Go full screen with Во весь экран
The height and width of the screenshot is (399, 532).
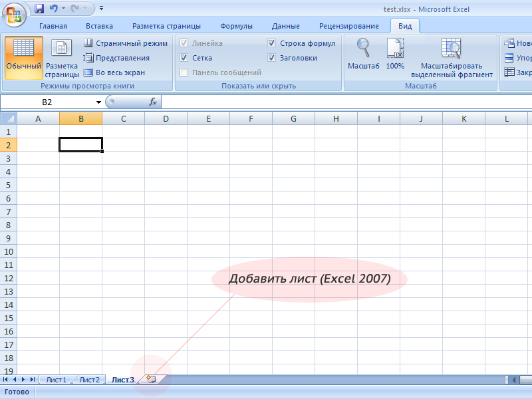(114, 72)
